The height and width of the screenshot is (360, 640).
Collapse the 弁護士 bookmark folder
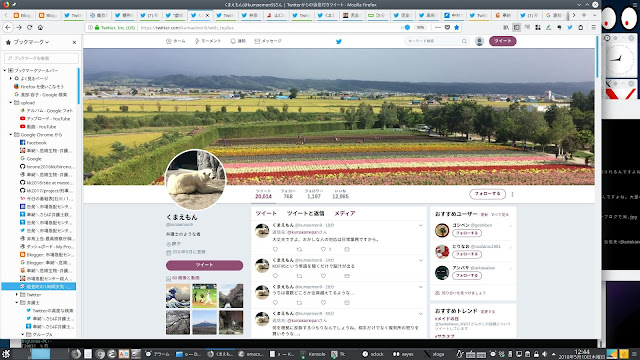[x=17, y=302]
